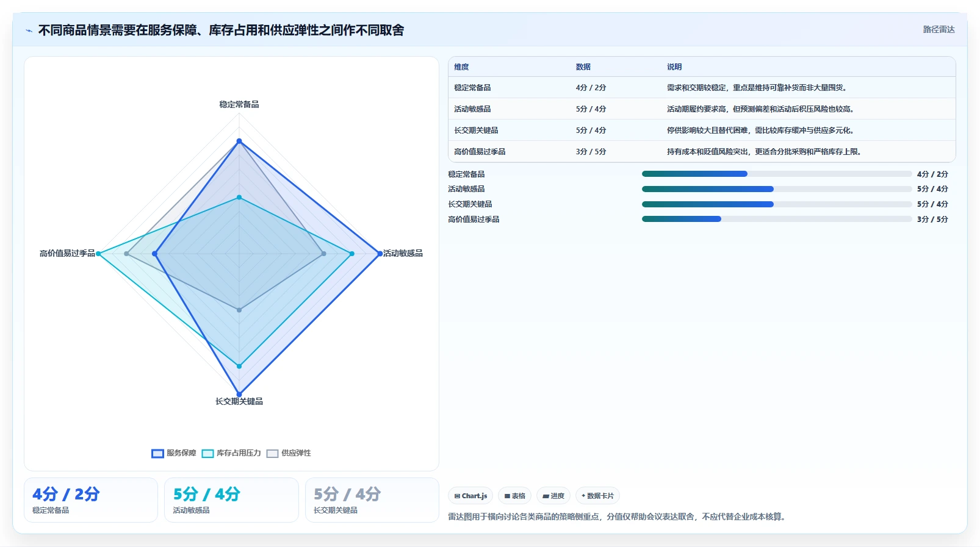Select the 数据卡片 tag chip
The height and width of the screenshot is (547, 980).
coord(597,496)
